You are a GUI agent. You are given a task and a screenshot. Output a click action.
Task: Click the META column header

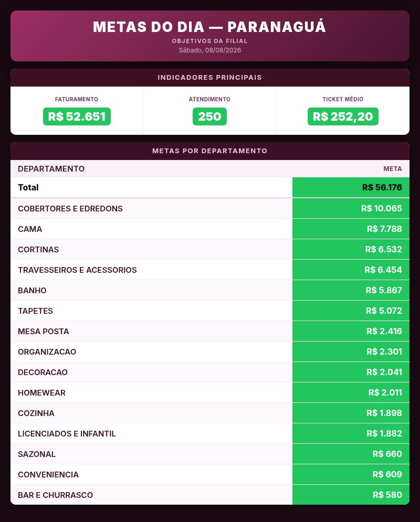392,169
